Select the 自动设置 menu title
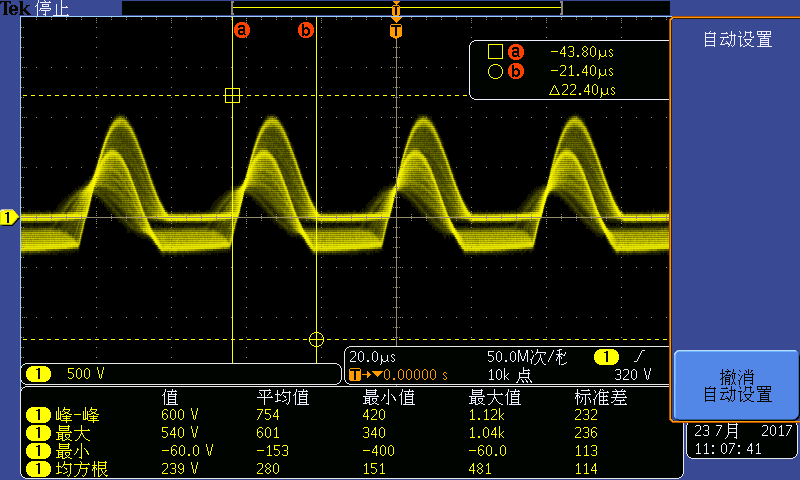 click(737, 40)
